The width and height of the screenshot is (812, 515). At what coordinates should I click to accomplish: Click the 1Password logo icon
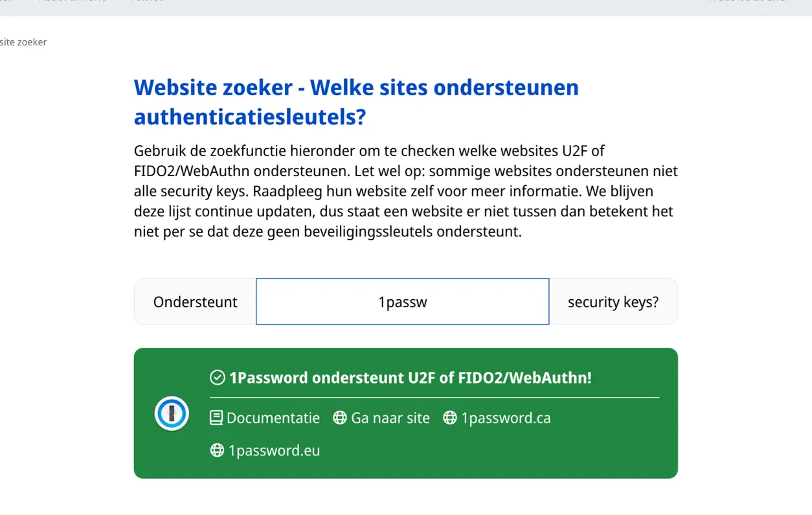(x=171, y=413)
